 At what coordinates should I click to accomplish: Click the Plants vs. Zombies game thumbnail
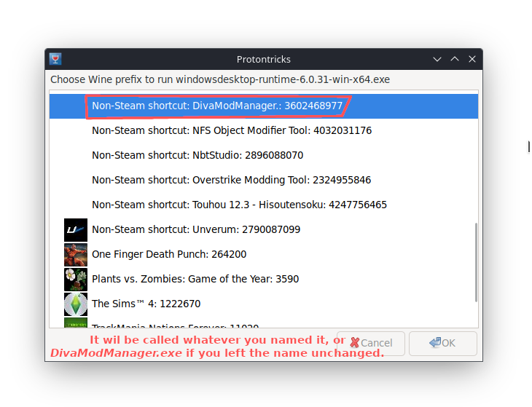click(x=76, y=280)
